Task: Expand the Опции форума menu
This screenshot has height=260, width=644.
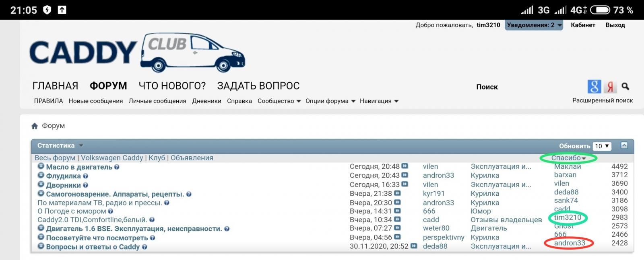Action: (x=330, y=101)
